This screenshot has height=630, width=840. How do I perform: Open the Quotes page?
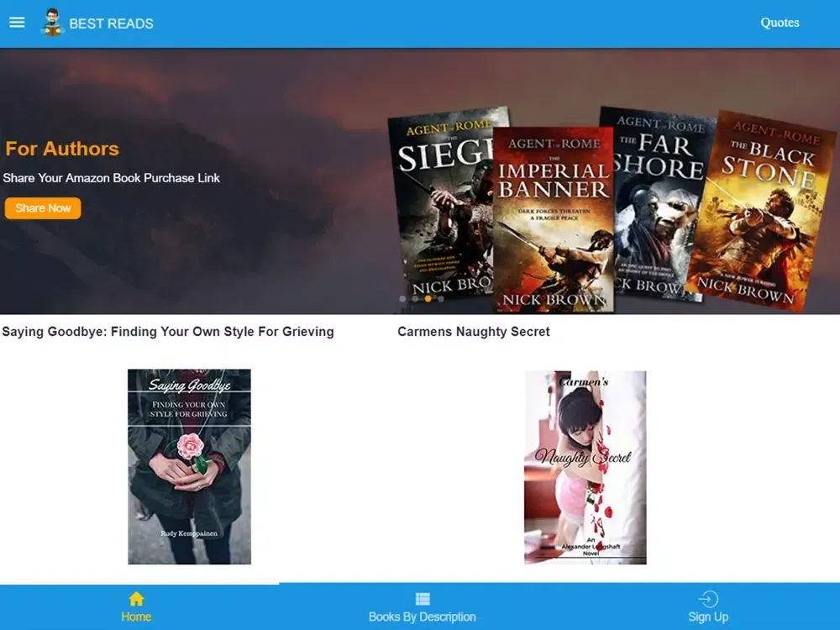coord(780,23)
